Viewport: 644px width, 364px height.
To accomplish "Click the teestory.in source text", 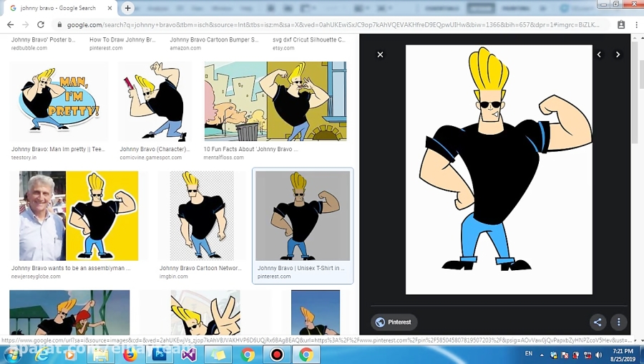I will pos(24,157).
